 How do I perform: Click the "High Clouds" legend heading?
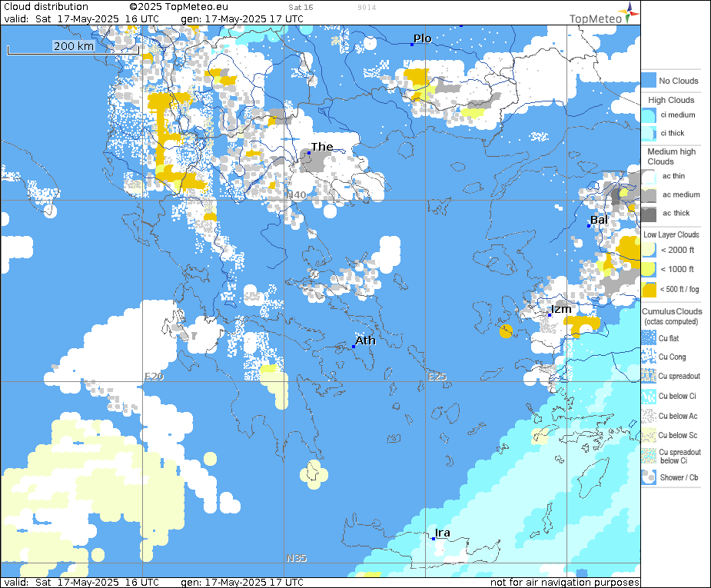pos(671,100)
